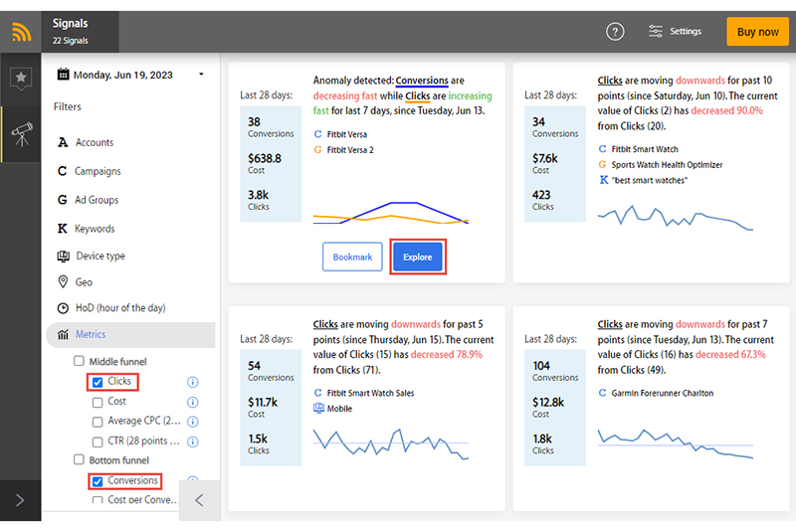
Task: Explore the Conversions anomaly signal
Action: click(x=418, y=258)
